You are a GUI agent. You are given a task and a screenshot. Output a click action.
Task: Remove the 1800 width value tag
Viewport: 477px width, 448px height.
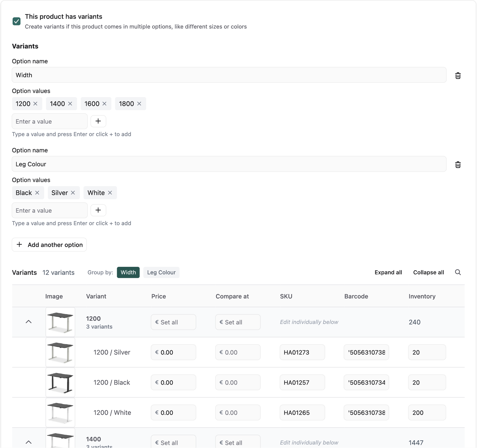[x=139, y=104]
